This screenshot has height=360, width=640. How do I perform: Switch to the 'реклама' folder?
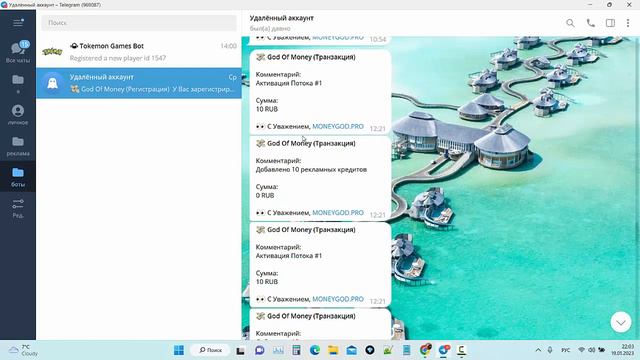click(18, 146)
